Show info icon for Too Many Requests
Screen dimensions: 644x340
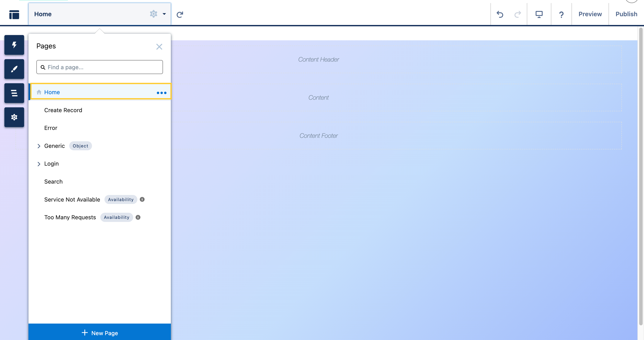[138, 217]
